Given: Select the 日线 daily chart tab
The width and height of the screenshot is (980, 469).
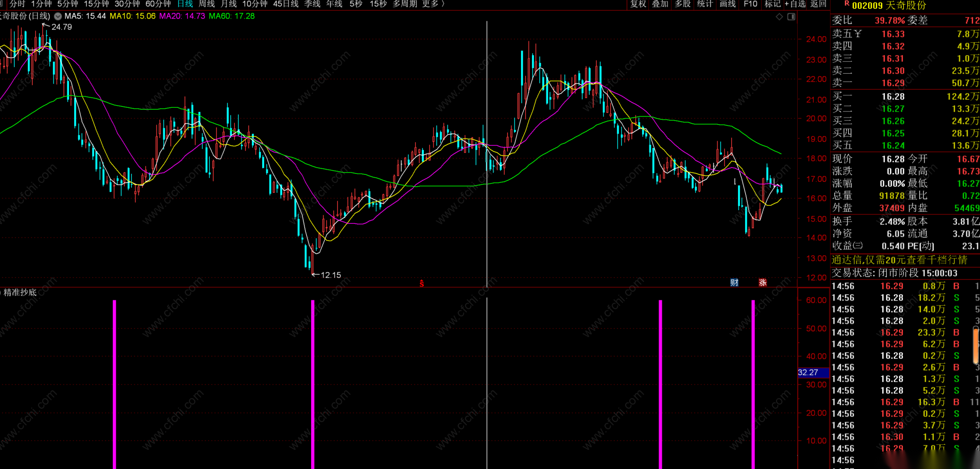Looking at the screenshot, I should [185, 4].
